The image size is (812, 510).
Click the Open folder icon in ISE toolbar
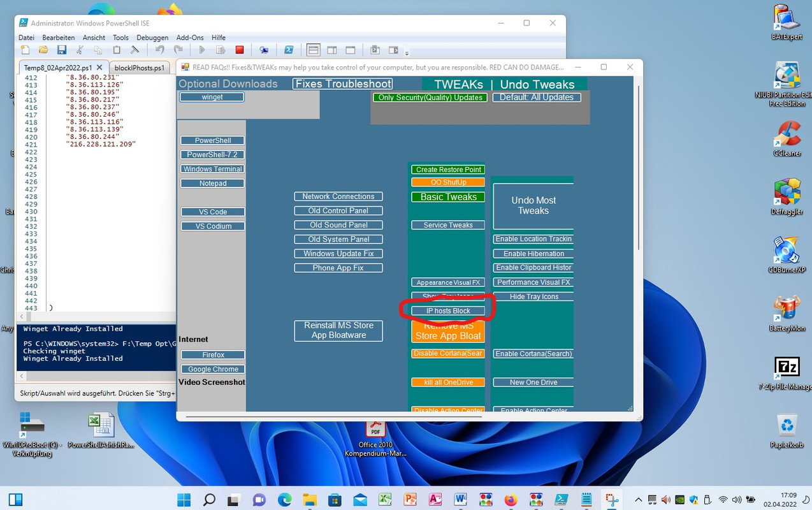[x=43, y=50]
